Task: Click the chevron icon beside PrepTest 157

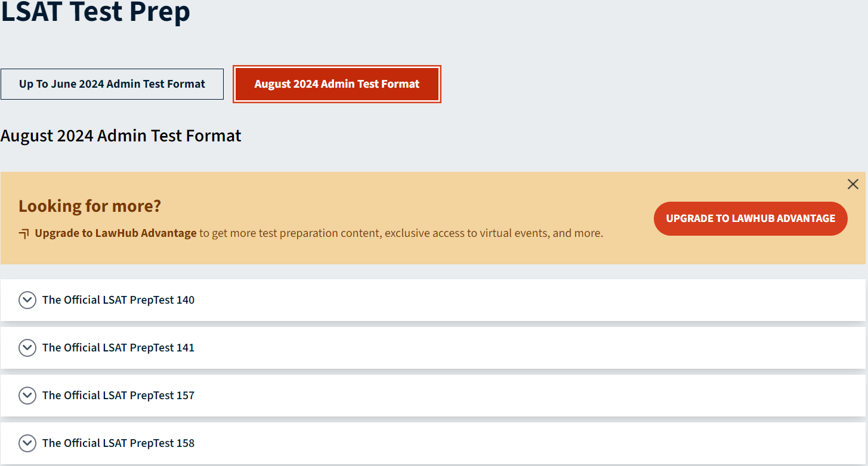Action: [x=27, y=395]
